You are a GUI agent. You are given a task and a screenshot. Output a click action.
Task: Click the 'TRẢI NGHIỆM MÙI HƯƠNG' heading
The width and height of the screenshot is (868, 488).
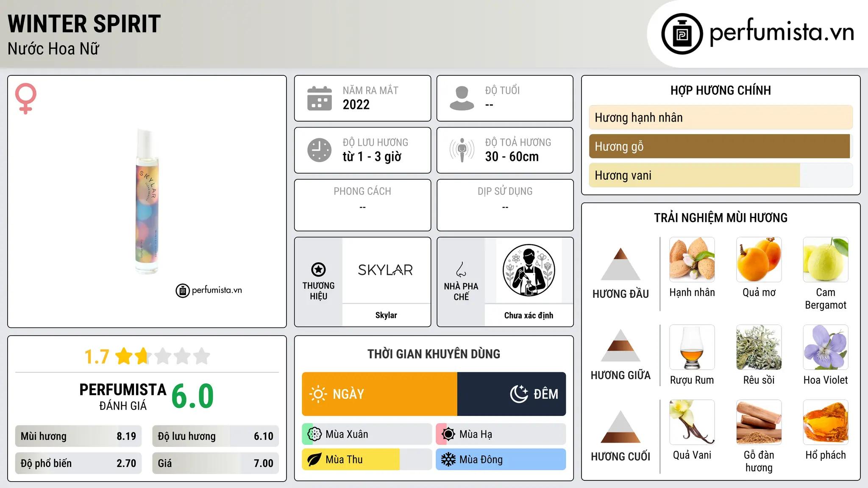pos(721,218)
